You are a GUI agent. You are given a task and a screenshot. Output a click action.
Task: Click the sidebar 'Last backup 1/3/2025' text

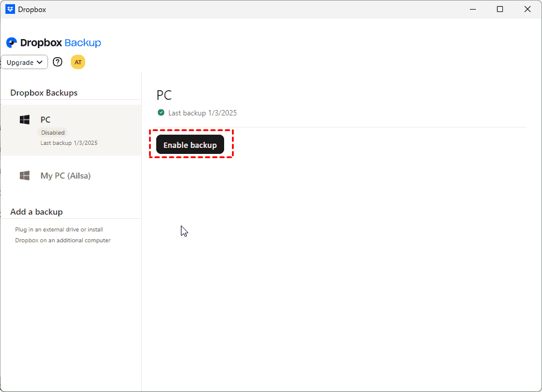(x=69, y=143)
